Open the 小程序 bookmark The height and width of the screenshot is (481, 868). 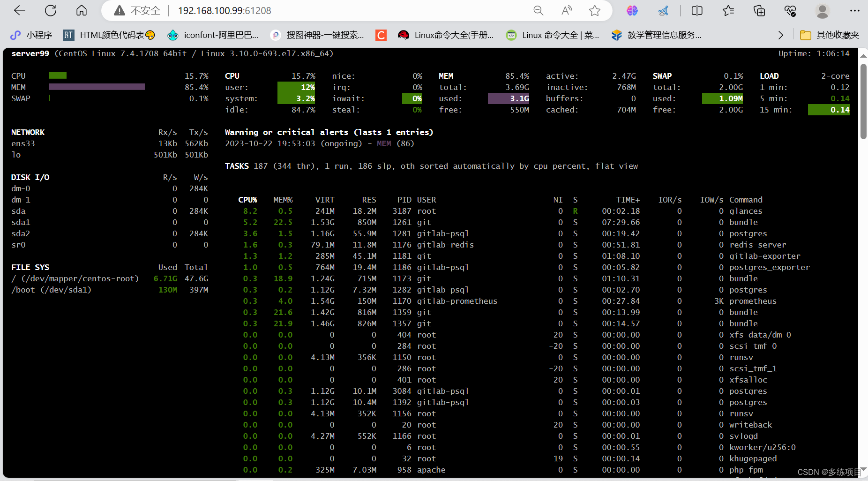(x=31, y=35)
